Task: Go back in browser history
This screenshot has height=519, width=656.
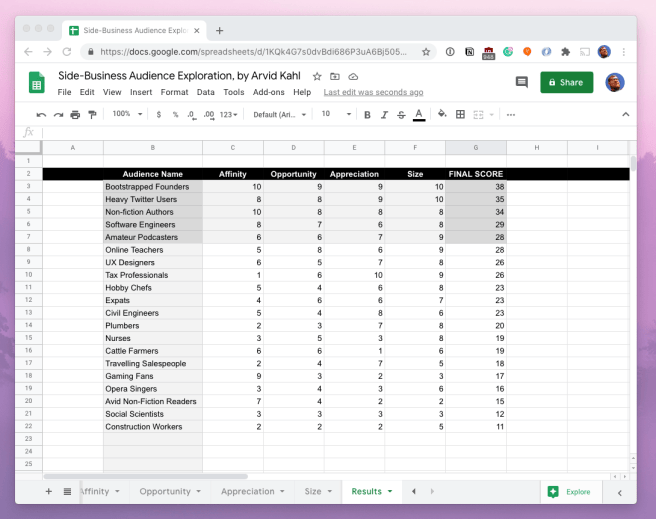Action: point(28,52)
